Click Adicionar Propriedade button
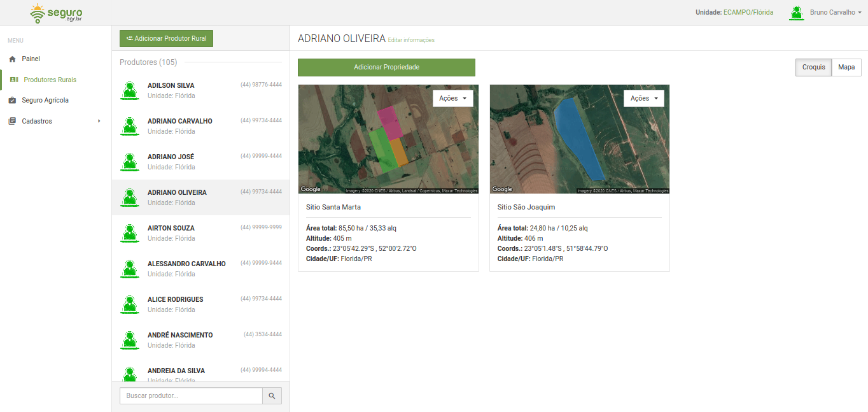This screenshot has height=412, width=868. pyautogui.click(x=386, y=67)
